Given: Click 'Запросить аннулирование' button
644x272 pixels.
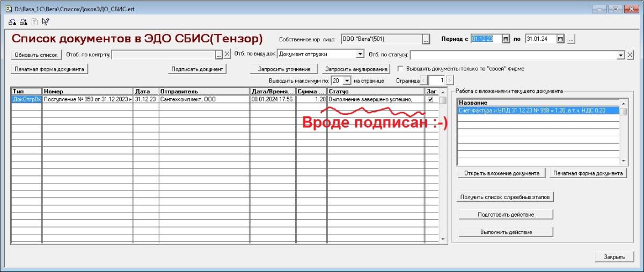Looking at the screenshot, I should [x=356, y=69].
